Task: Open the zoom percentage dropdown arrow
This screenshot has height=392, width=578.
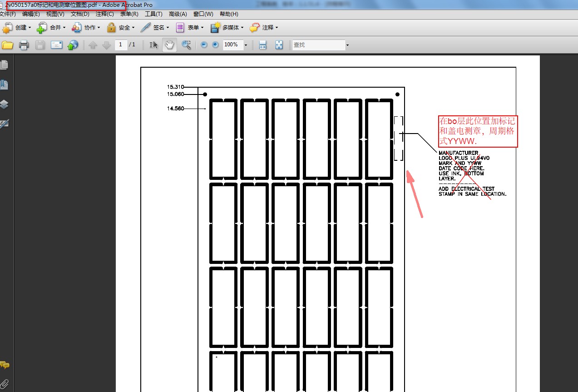Action: click(246, 45)
